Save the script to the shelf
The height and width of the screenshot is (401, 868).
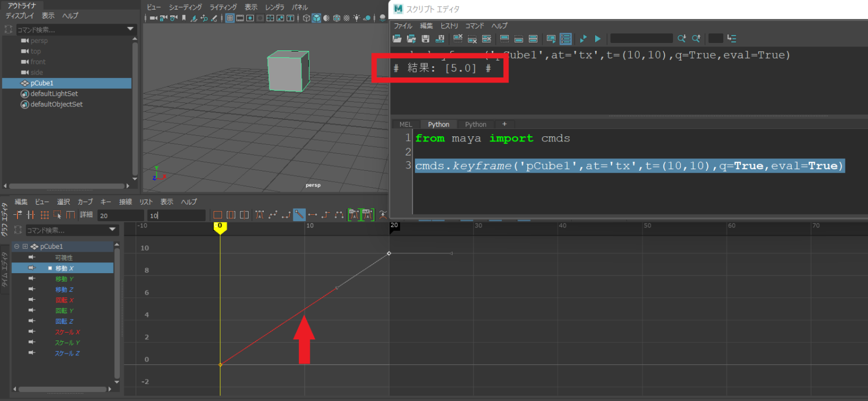pos(441,38)
